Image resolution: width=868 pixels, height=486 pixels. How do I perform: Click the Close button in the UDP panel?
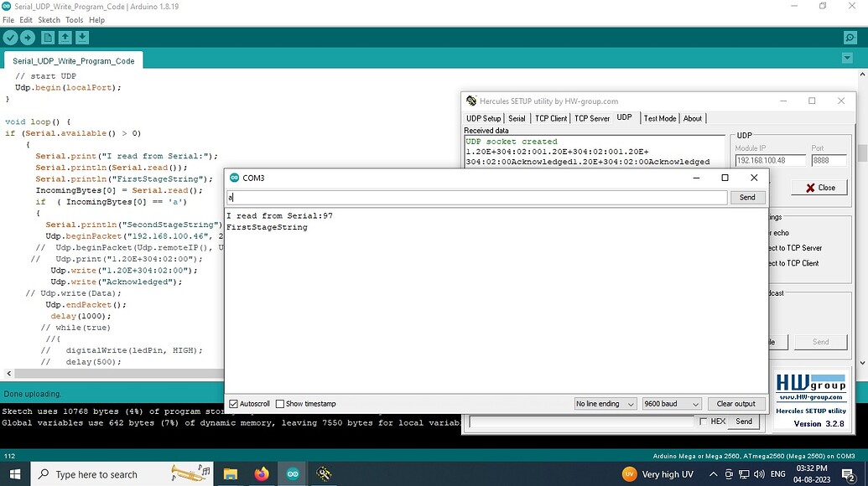click(x=818, y=188)
